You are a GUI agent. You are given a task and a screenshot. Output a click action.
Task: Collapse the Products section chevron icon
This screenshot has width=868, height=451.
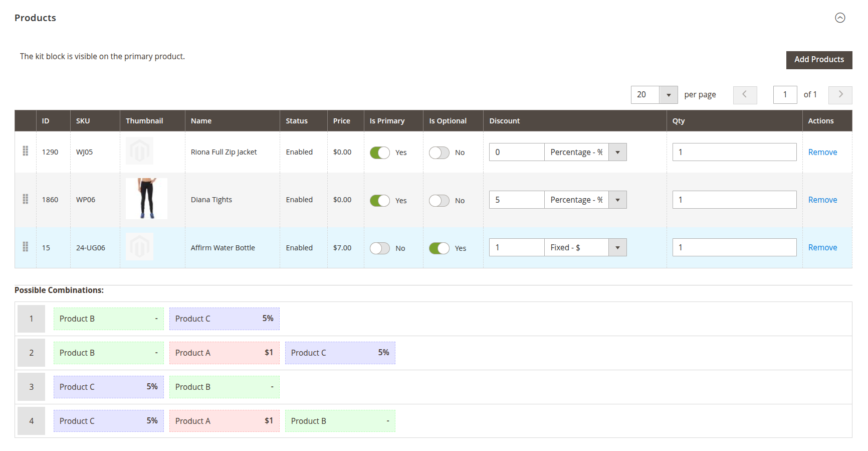pos(840,18)
